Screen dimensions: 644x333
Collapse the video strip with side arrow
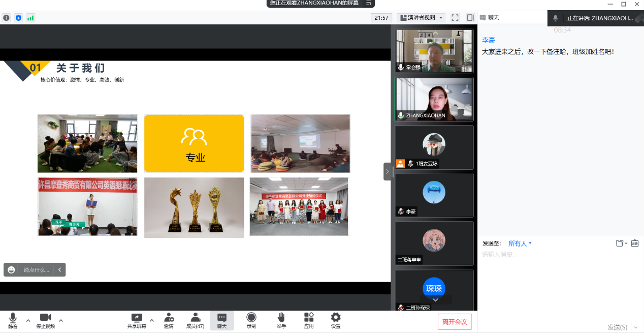(387, 172)
